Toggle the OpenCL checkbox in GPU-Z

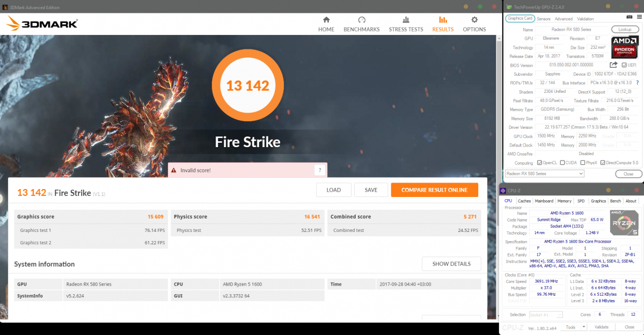(539, 163)
